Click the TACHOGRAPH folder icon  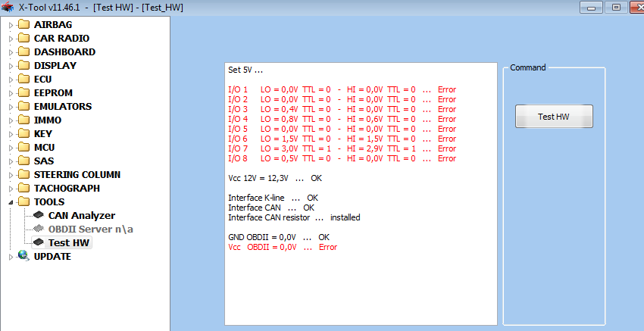(23, 188)
